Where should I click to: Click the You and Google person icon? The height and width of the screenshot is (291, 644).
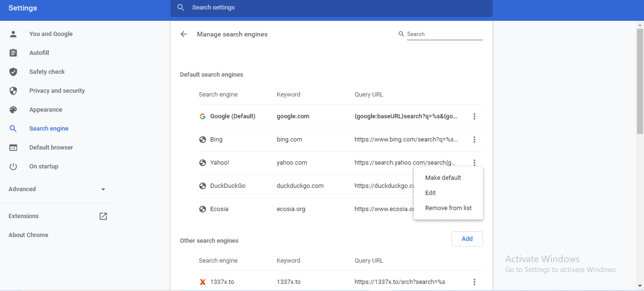[13, 34]
